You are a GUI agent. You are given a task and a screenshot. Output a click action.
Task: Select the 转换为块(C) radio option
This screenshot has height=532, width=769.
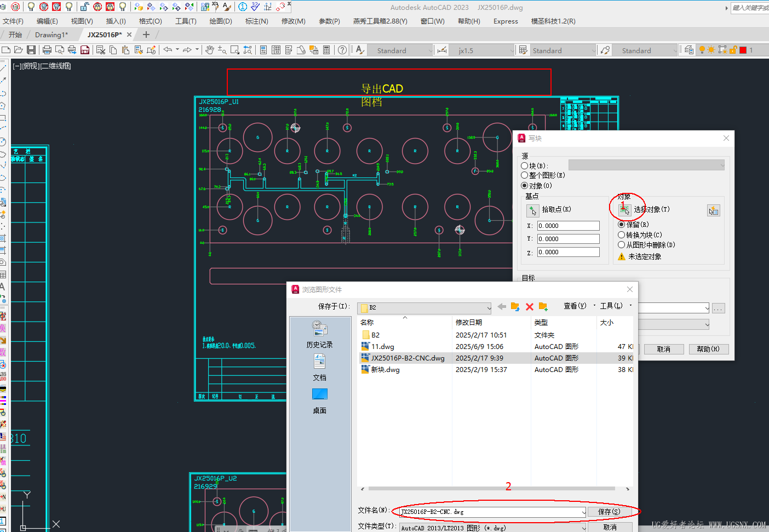(621, 235)
